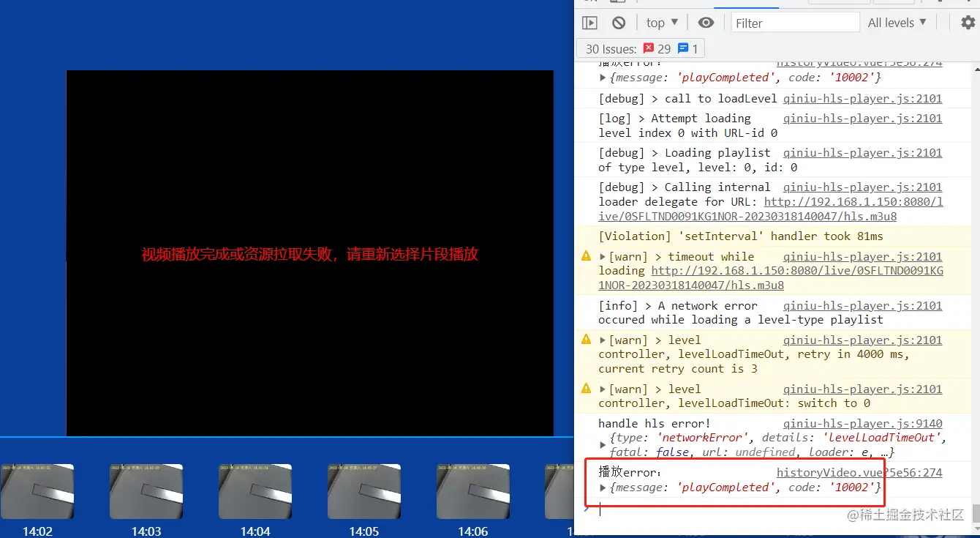Click the '14:06' time label under thumbnail
This screenshot has width=980, height=538.
pos(473,531)
